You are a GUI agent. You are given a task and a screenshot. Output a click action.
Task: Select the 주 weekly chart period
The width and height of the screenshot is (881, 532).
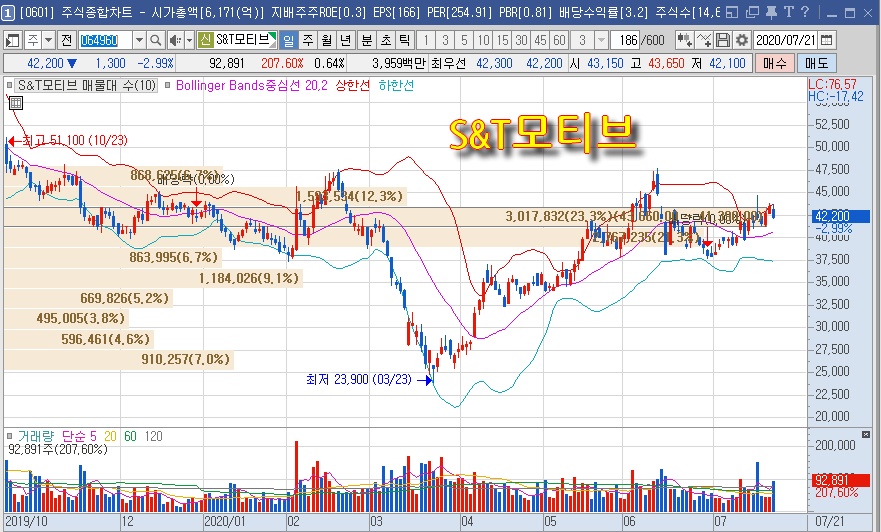click(x=307, y=40)
